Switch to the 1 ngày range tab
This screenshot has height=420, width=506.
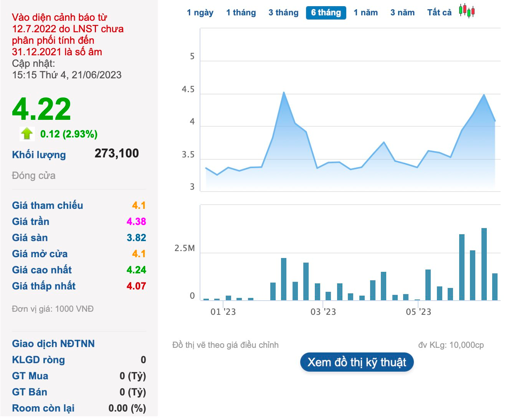click(200, 13)
